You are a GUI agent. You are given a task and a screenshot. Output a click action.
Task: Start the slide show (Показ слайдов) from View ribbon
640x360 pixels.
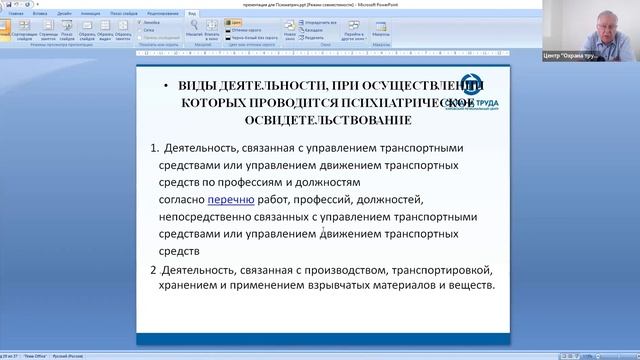coord(67,30)
